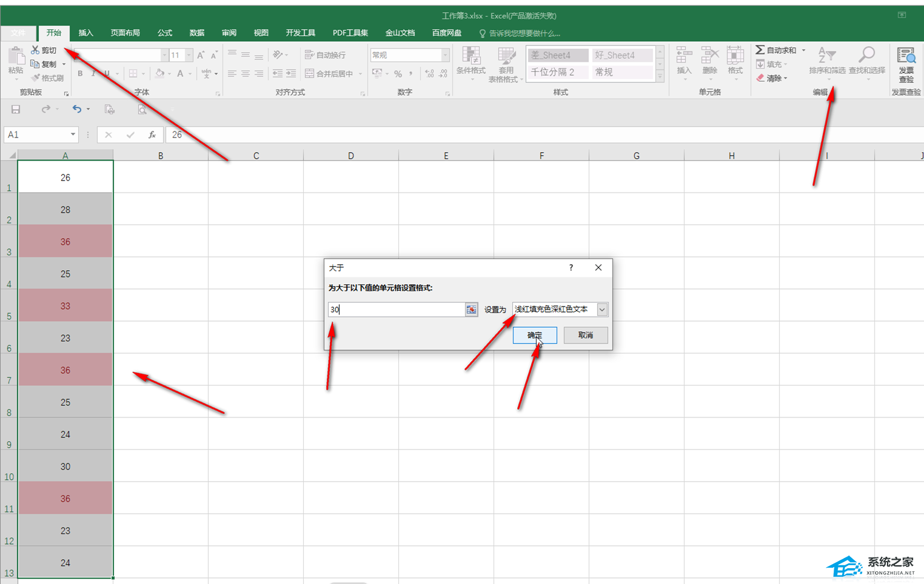The image size is (924, 584).
Task: Toggle Italic formatting button
Action: (93, 74)
